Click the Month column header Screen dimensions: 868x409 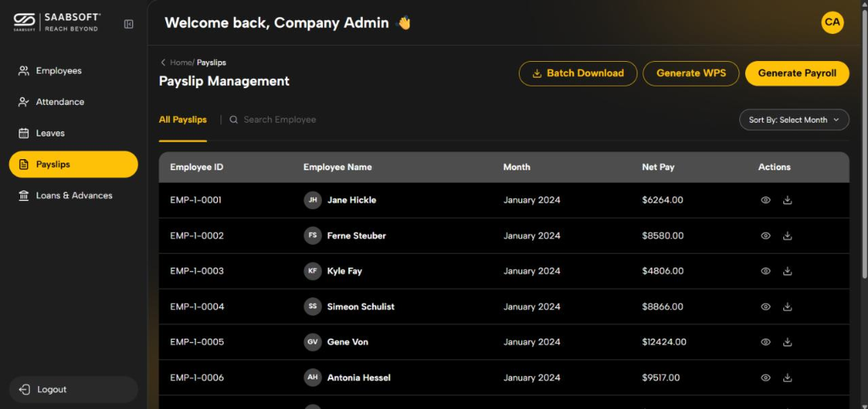[x=516, y=167]
